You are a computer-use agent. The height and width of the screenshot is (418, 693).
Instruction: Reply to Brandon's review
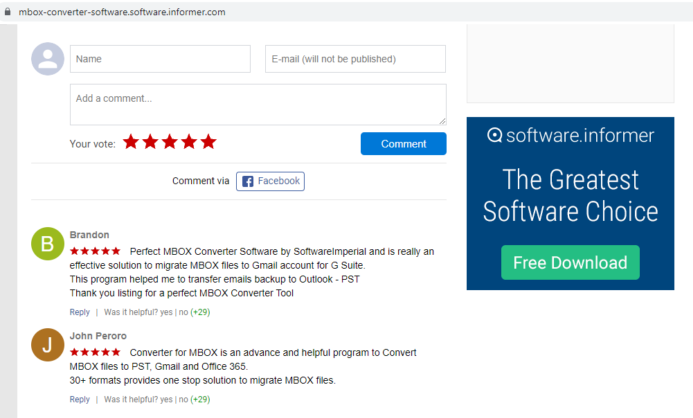(x=80, y=312)
